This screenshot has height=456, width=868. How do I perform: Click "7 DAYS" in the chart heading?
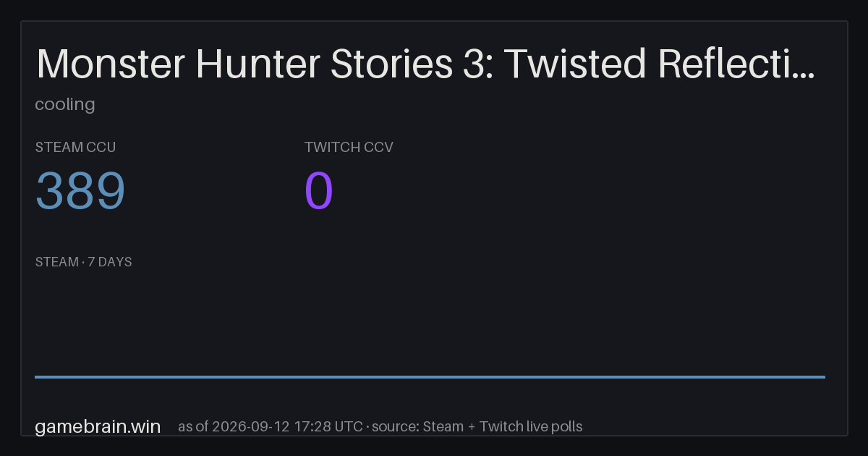coord(110,262)
